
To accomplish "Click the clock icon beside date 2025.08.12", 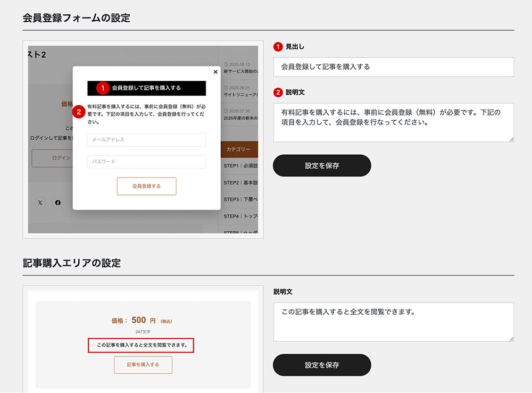I will [x=226, y=64].
